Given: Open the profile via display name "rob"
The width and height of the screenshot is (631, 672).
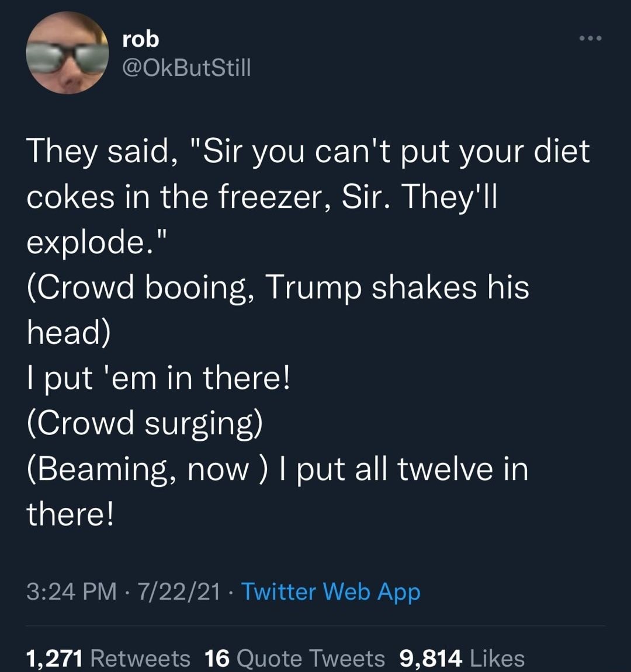Looking at the screenshot, I should pyautogui.click(x=140, y=39).
